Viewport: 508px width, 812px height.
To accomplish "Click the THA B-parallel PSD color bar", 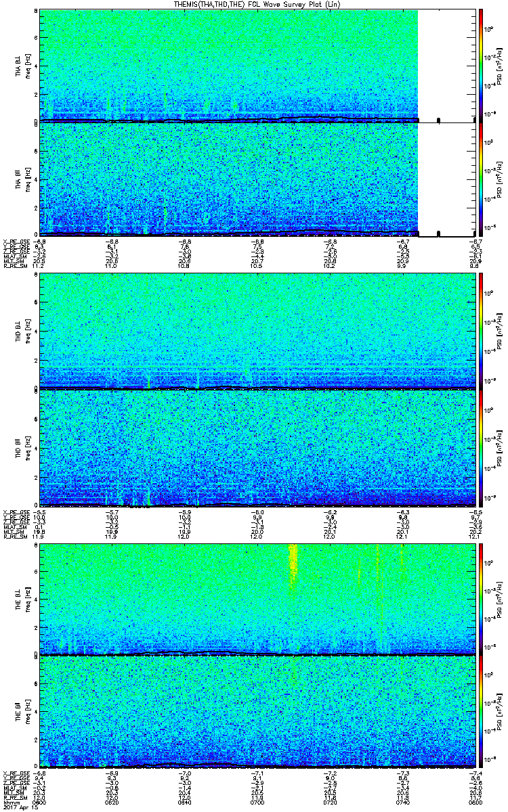I will click(x=481, y=180).
